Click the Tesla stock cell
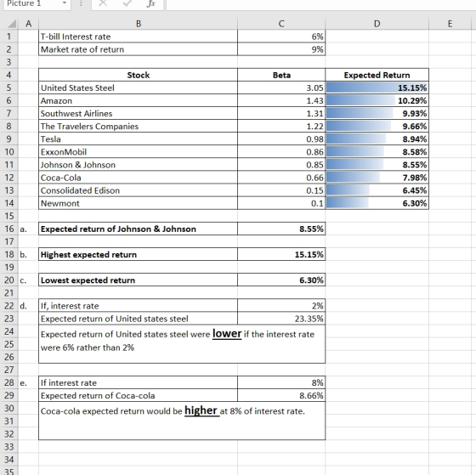 (138, 139)
